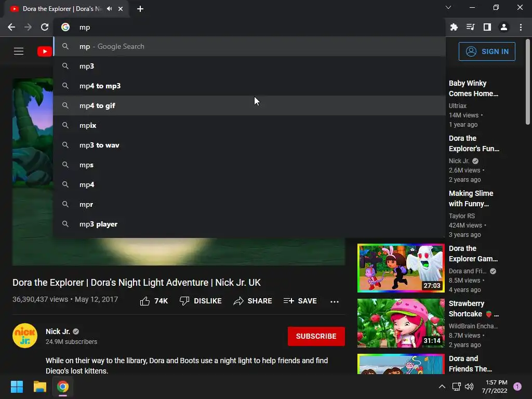Image resolution: width=532 pixels, height=399 pixels.
Task: Open Chrome's three-dot menu
Action: [x=521, y=27]
